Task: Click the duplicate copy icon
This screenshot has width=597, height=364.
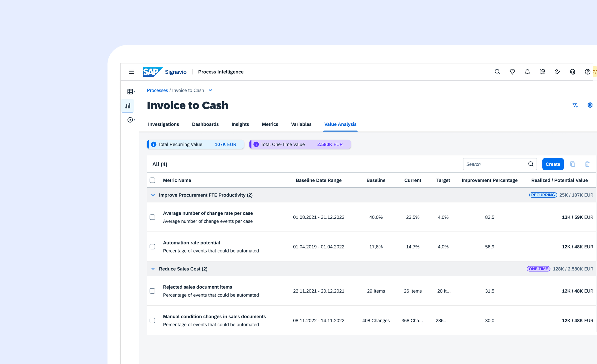Action: coord(572,164)
